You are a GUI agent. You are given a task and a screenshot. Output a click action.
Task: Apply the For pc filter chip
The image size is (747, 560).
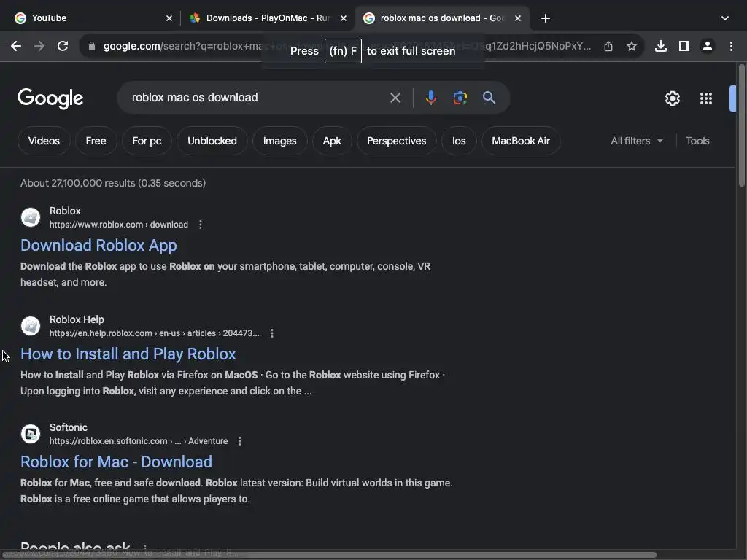(x=147, y=141)
